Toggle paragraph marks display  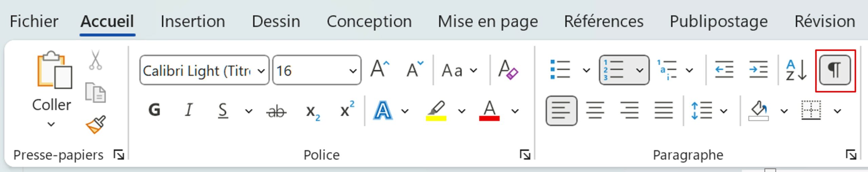pyautogui.click(x=835, y=70)
